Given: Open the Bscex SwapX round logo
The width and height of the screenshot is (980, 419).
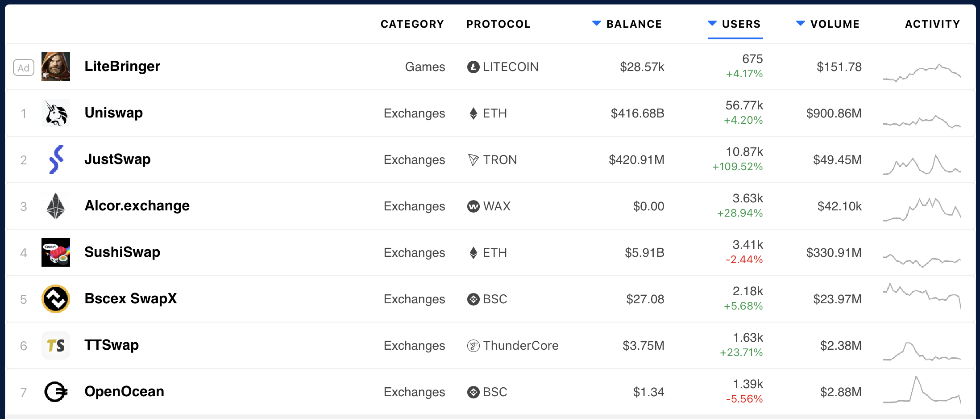Looking at the screenshot, I should click(x=56, y=299).
